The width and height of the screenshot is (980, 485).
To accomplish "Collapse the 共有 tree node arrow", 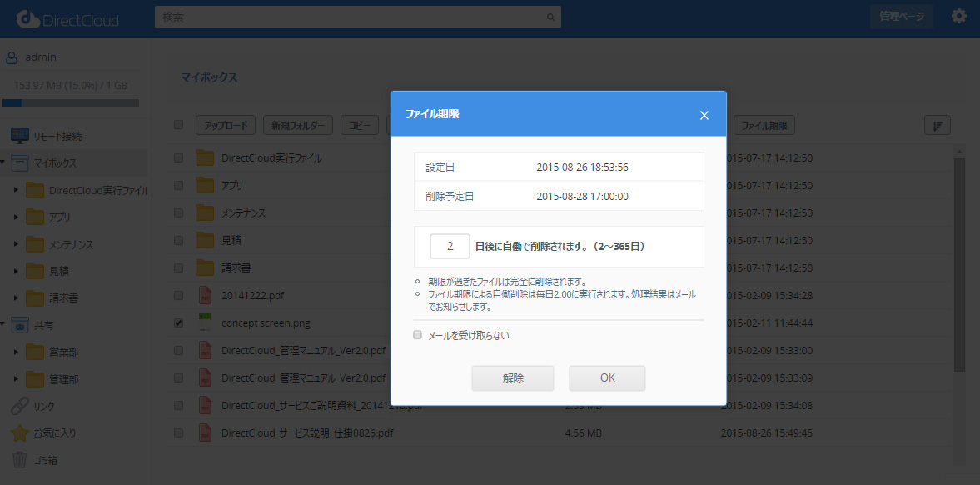I will point(3,325).
